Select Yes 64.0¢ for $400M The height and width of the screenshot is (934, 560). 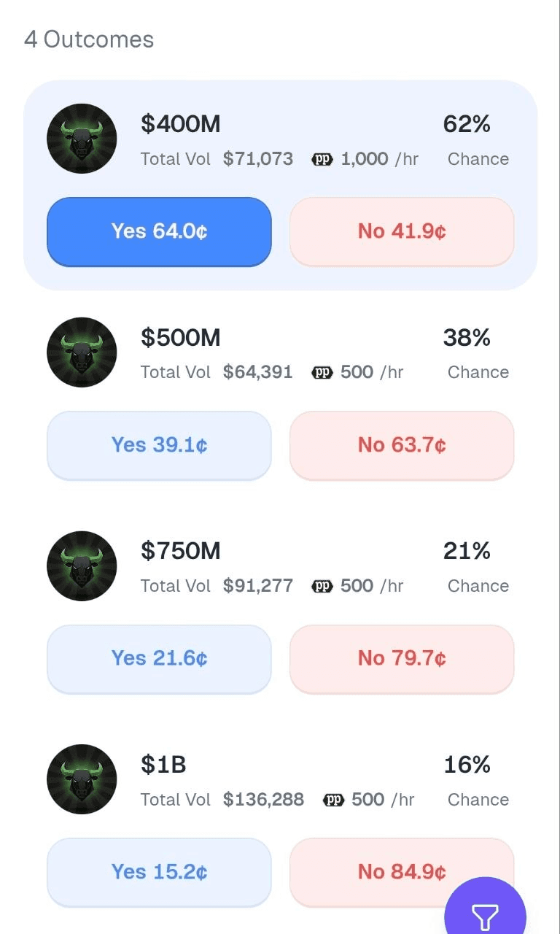pyautogui.click(x=159, y=231)
